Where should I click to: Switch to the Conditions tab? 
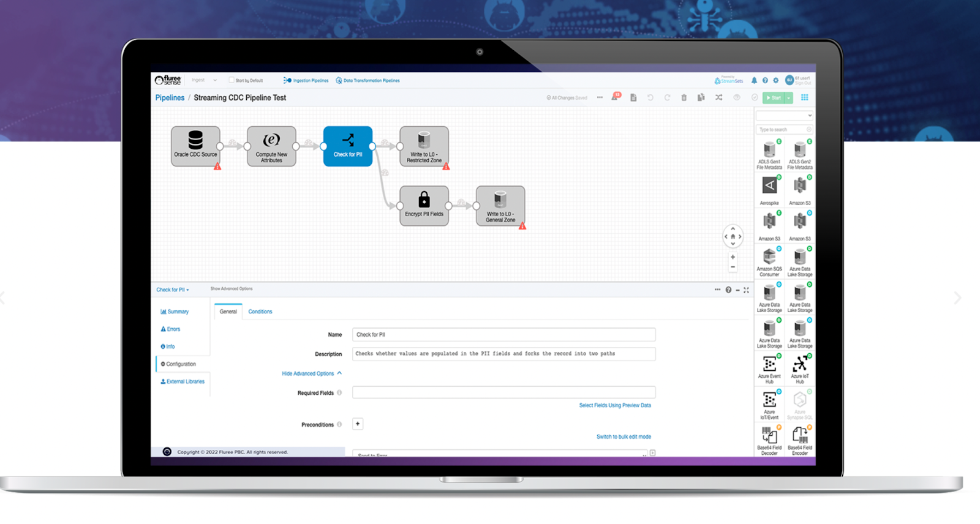point(260,312)
